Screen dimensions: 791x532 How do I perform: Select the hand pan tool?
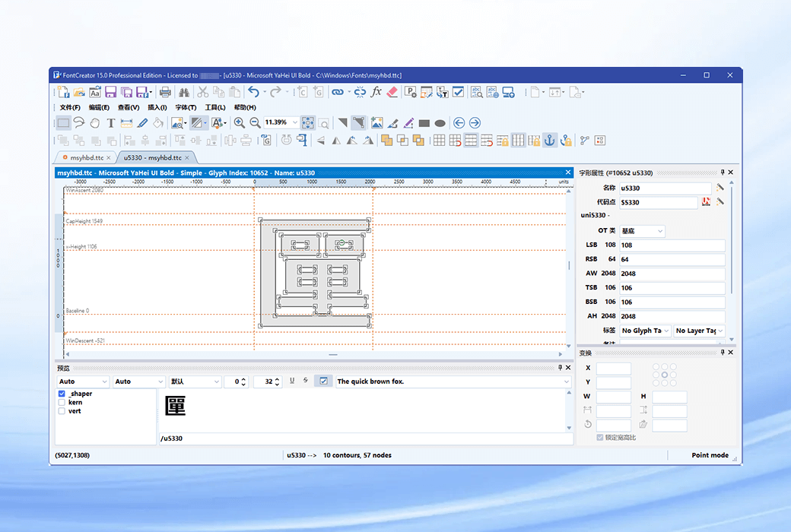[95, 122]
